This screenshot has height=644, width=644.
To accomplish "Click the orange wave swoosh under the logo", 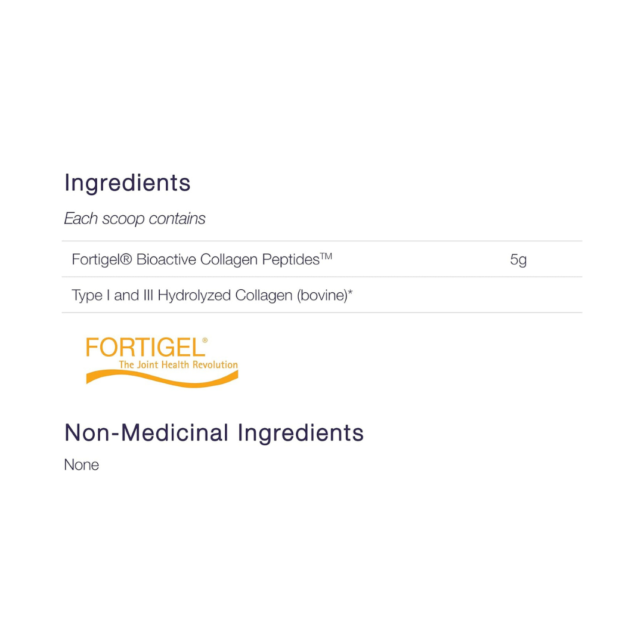I will [161, 378].
